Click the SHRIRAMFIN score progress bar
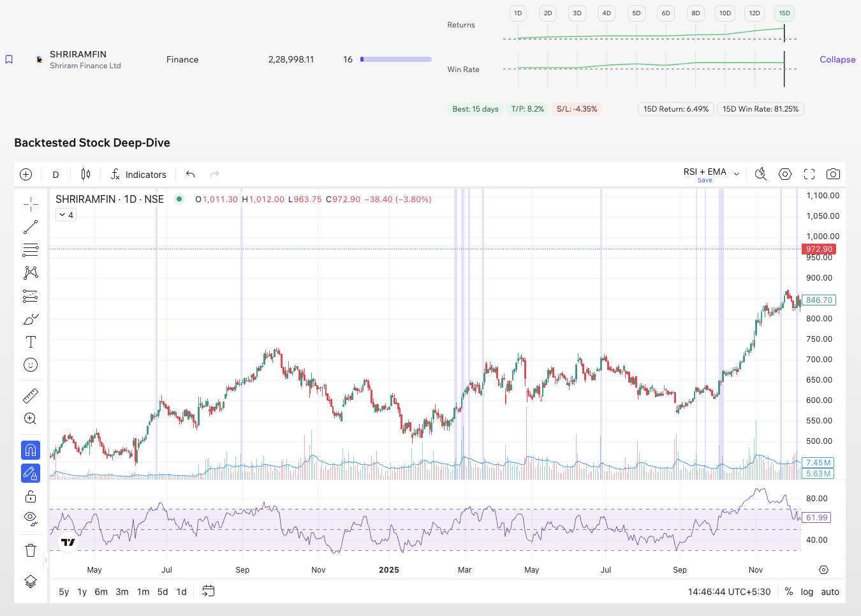Viewport: 861px width, 616px height. pyautogui.click(x=396, y=59)
